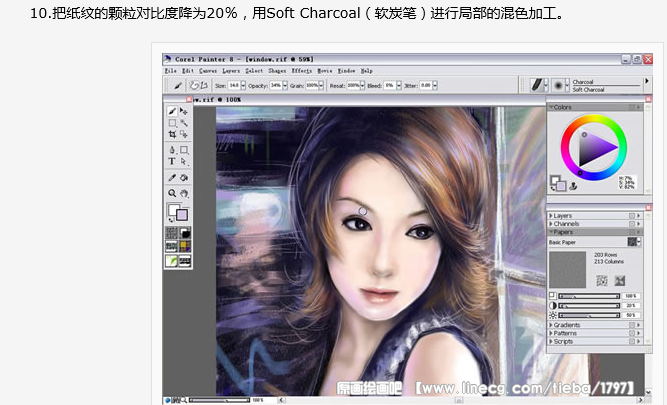Open the pattern selector in toolbox
Viewport: 667px width, 405px height.
coord(171,246)
